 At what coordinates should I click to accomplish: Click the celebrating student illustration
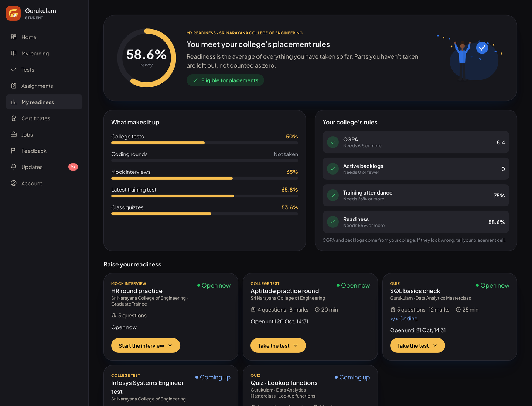coord(470,58)
